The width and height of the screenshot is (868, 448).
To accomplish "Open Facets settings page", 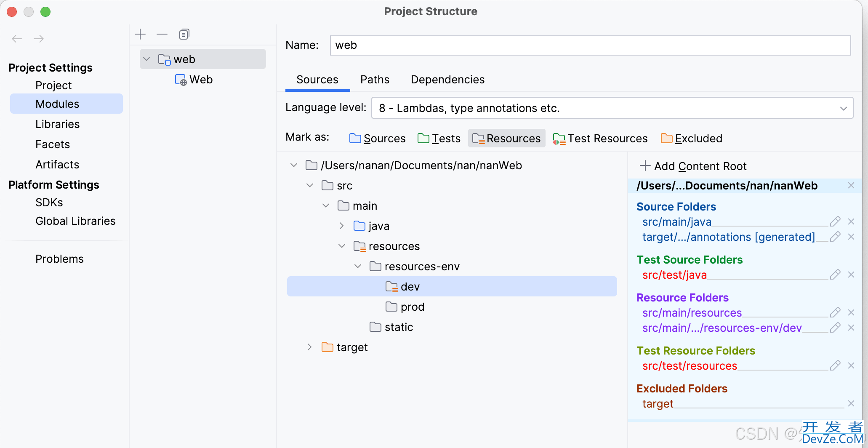I will (x=53, y=144).
